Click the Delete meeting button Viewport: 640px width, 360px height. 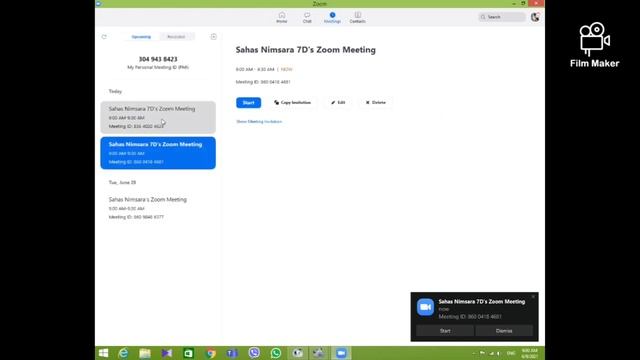coord(376,102)
